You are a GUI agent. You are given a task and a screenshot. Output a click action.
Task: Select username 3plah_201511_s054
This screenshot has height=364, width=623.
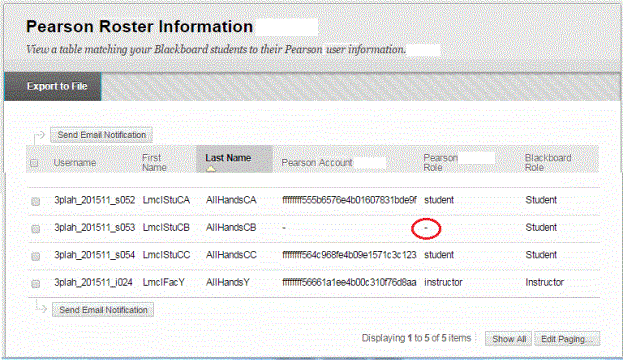(95, 255)
